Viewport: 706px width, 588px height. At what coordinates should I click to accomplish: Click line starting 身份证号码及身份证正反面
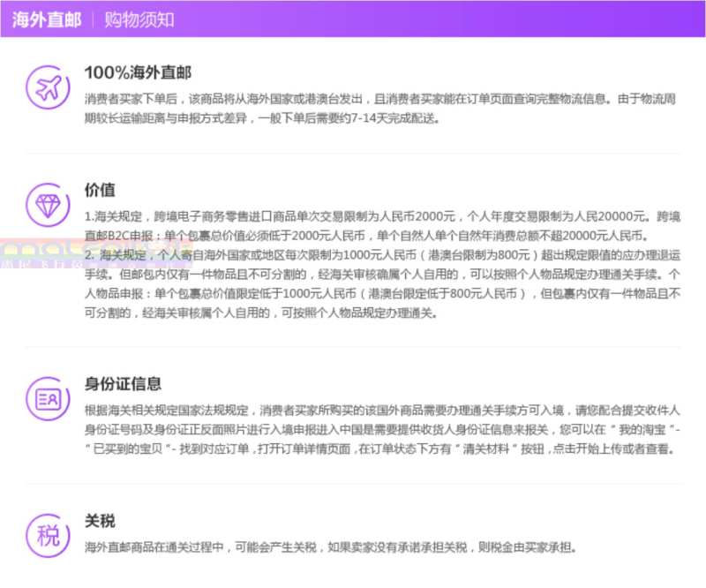pos(382,430)
